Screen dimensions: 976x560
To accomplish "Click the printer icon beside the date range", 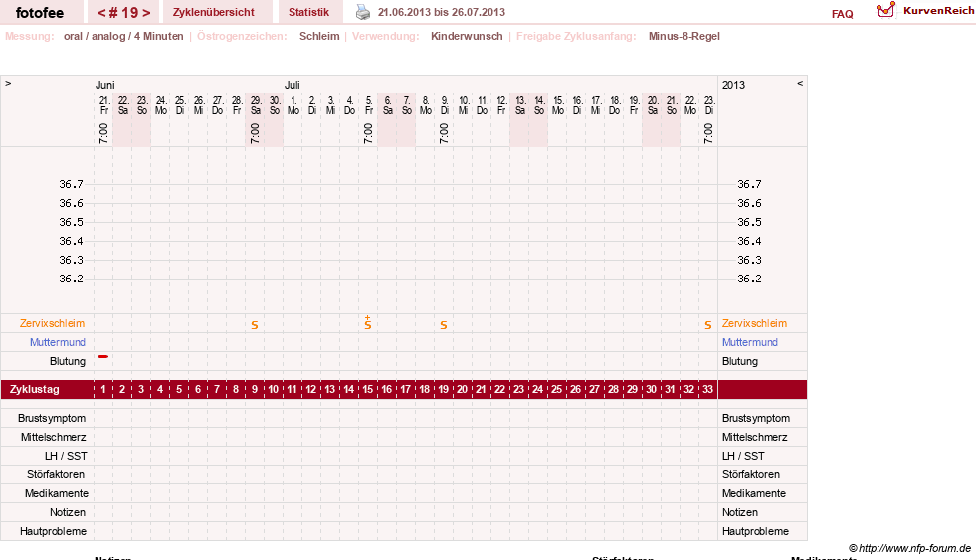I will [363, 12].
